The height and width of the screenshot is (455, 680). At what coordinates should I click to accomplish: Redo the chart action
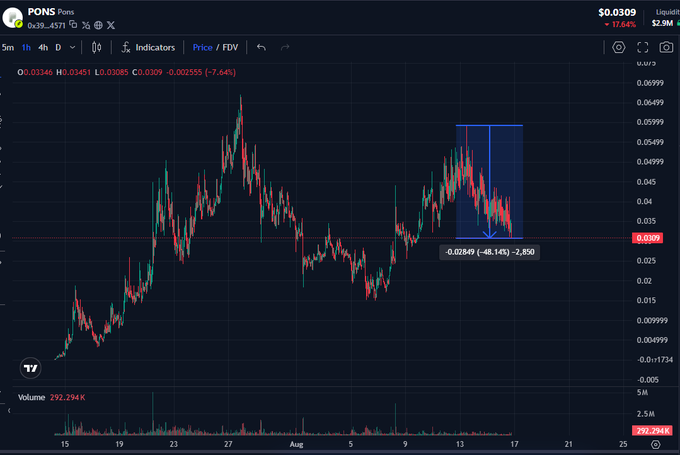pyautogui.click(x=285, y=47)
